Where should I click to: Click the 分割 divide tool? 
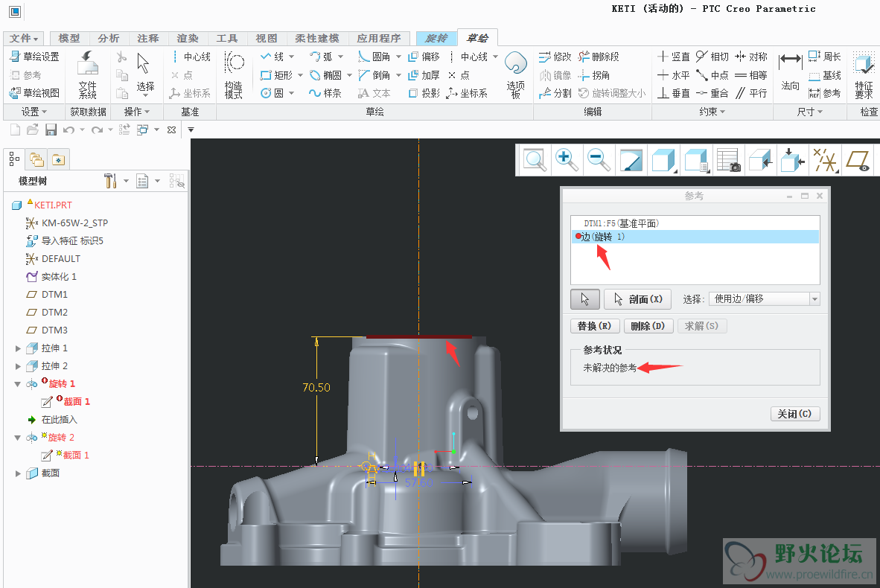555,93
